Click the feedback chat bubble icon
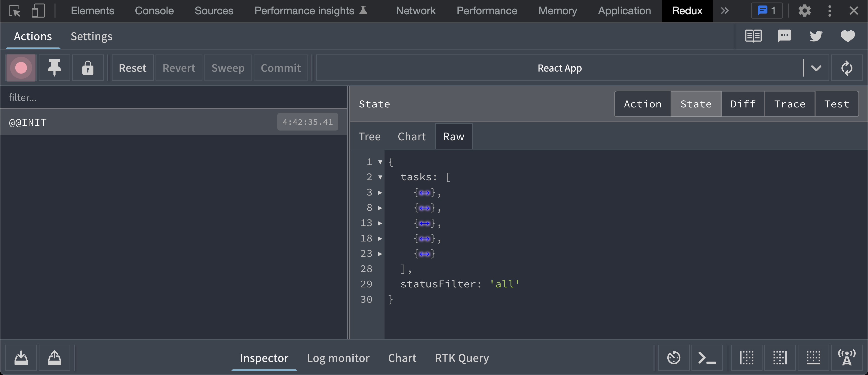The width and height of the screenshot is (868, 375). click(x=784, y=36)
